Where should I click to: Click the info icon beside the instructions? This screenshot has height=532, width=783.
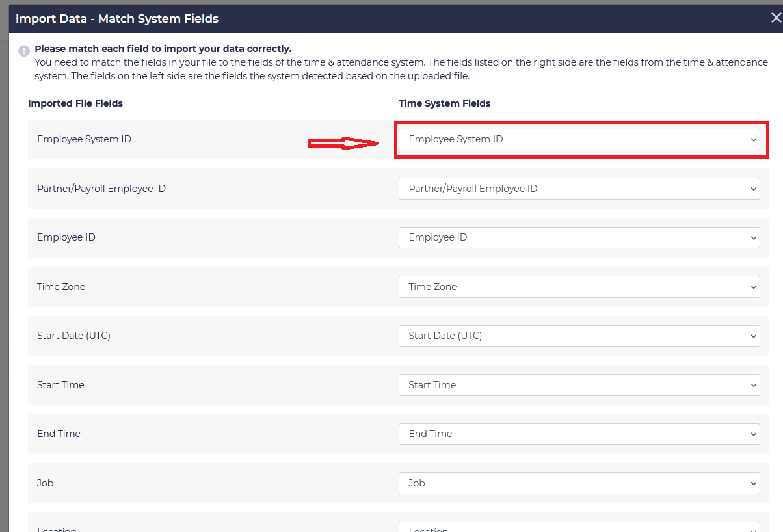24,50
